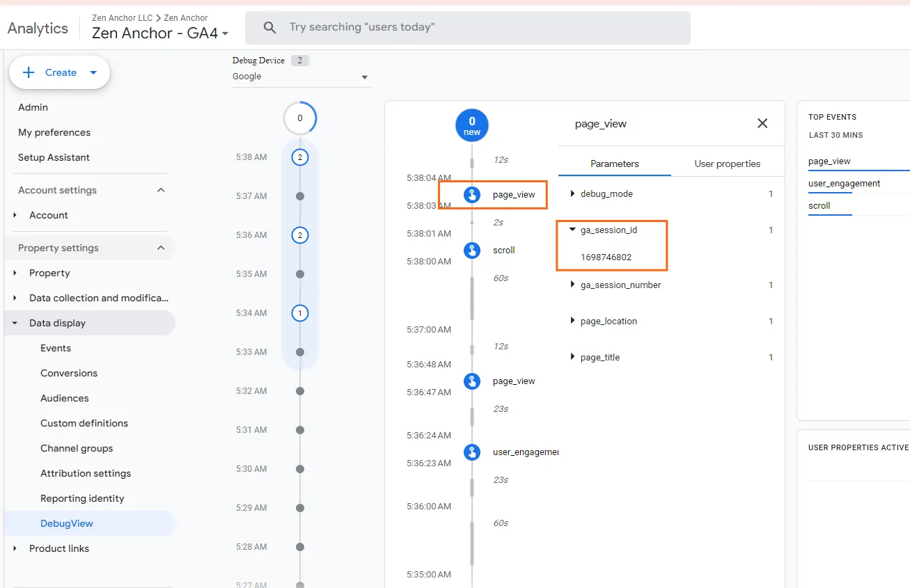The width and height of the screenshot is (910, 588).
Task: Open the Debug Device Google dropdown
Action: [301, 77]
